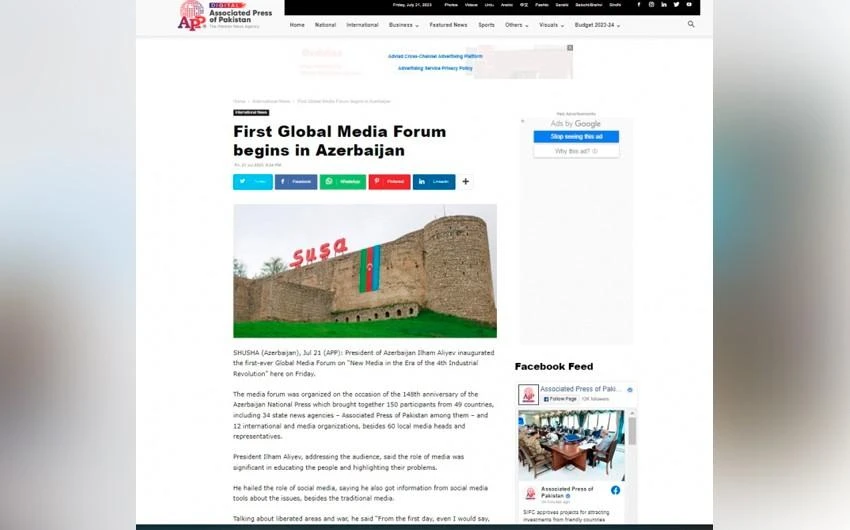Image resolution: width=850 pixels, height=530 pixels.
Task: Select the International News category tag
Action: tap(251, 113)
